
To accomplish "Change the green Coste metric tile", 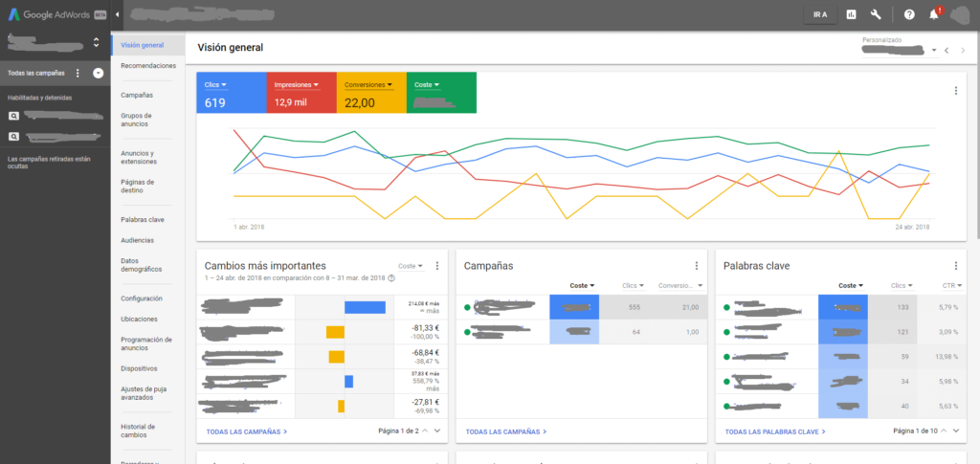I will (x=441, y=93).
